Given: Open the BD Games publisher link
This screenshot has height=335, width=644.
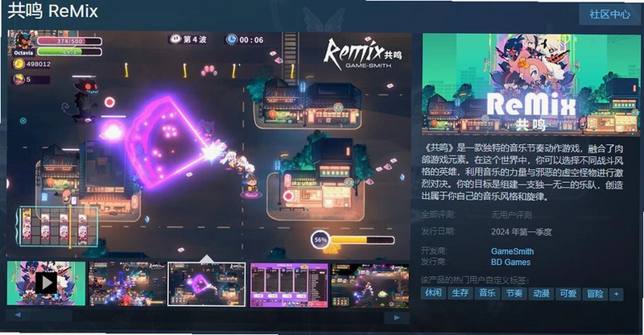Looking at the screenshot, I should [510, 263].
